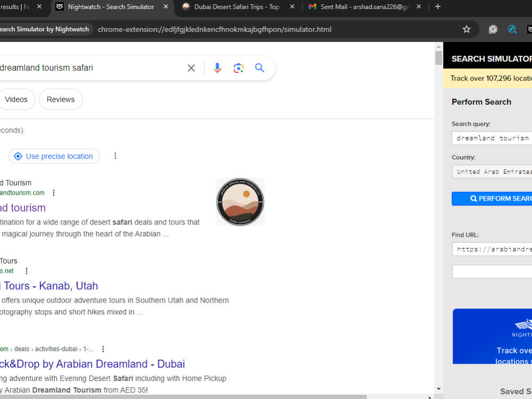This screenshot has height=399, width=532.
Task: Click the empty input below Find URL
Action: pyautogui.click(x=492, y=271)
